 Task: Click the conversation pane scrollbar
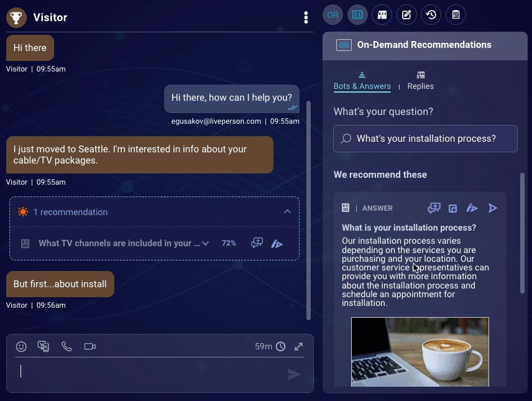pos(308,211)
